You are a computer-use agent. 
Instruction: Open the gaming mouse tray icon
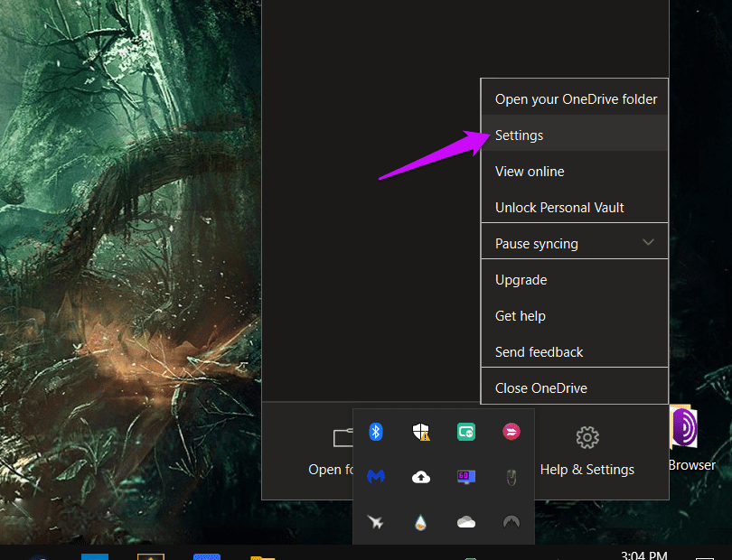511,478
